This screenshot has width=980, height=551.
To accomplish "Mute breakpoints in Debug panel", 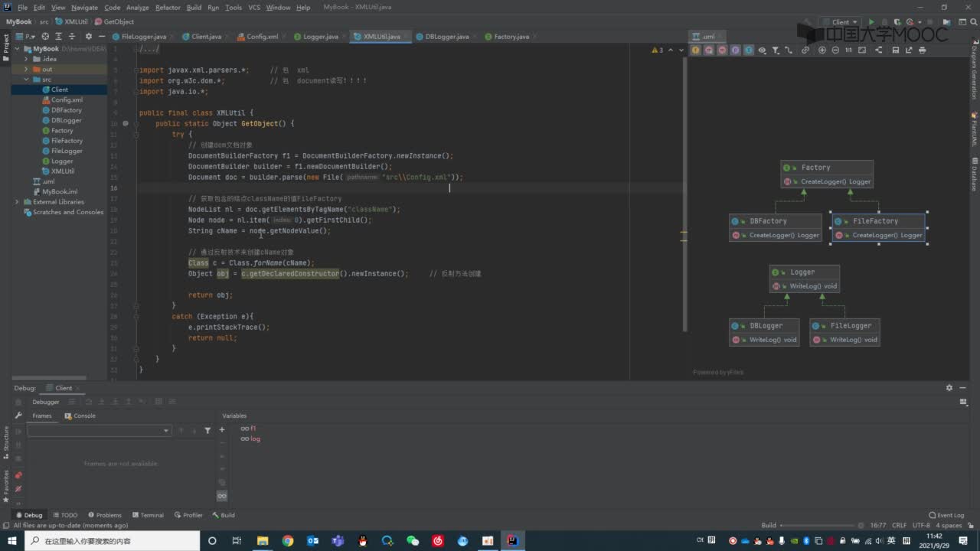I will (18, 488).
